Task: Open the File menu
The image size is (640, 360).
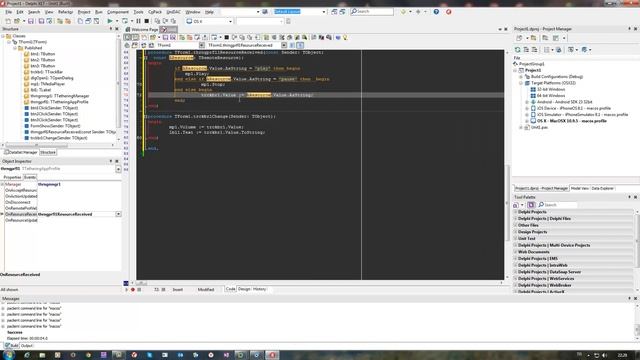Action: (x=8, y=12)
